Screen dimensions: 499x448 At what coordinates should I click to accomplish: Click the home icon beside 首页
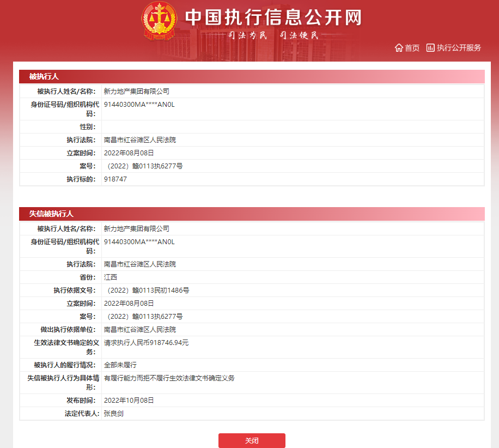pos(399,48)
